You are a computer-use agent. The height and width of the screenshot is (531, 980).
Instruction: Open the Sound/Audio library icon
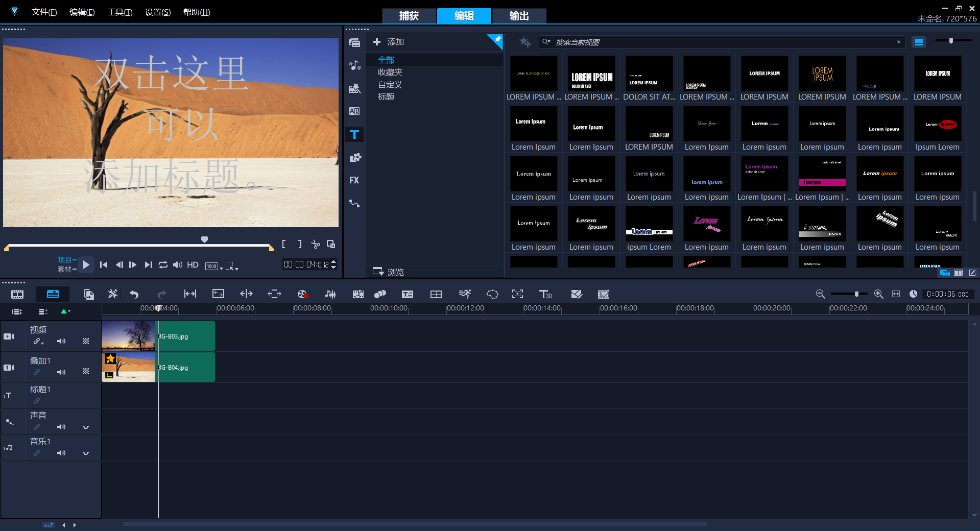click(x=354, y=65)
